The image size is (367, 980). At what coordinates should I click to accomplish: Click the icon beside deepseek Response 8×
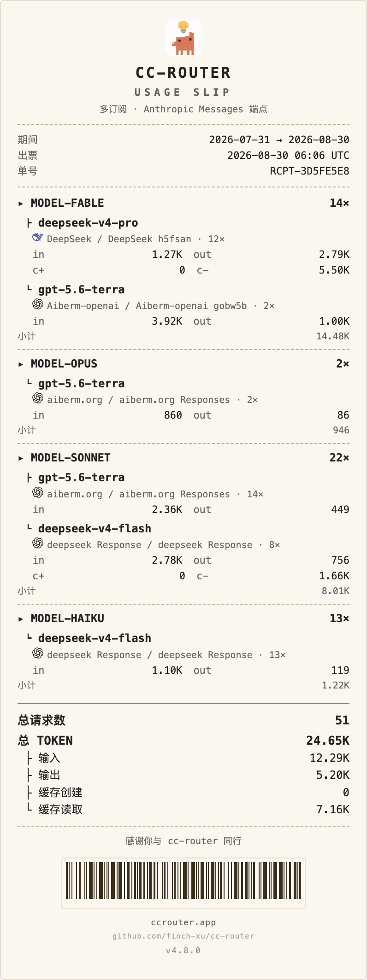(38, 543)
